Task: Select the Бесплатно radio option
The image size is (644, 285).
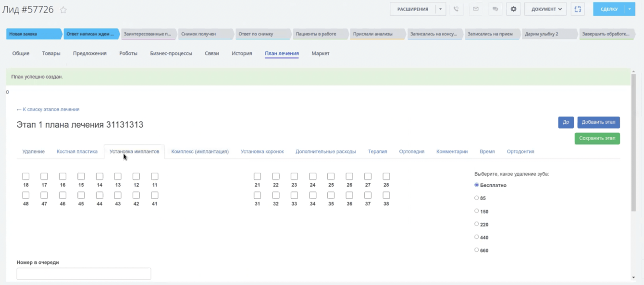Action: tap(477, 185)
